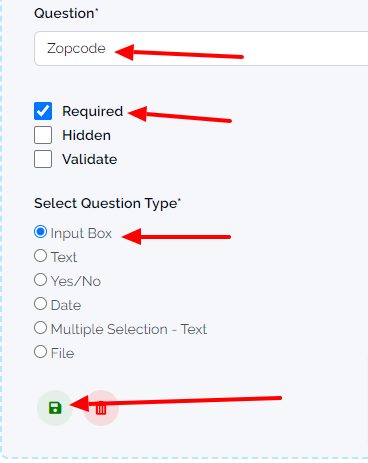The height and width of the screenshot is (463, 368).
Task: Select the Date radio option
Action: tap(40, 304)
